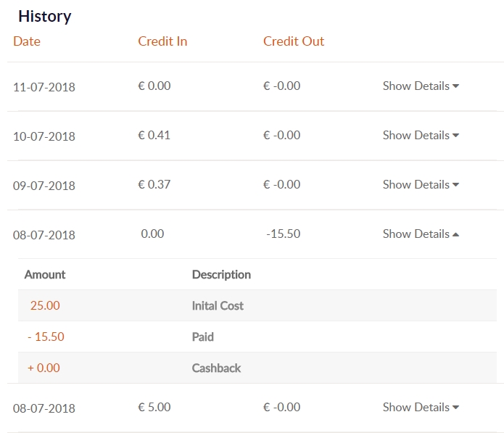Show details for the € 5.00 credit row
Image resolution: width=504 pixels, height=433 pixels.
pos(421,408)
